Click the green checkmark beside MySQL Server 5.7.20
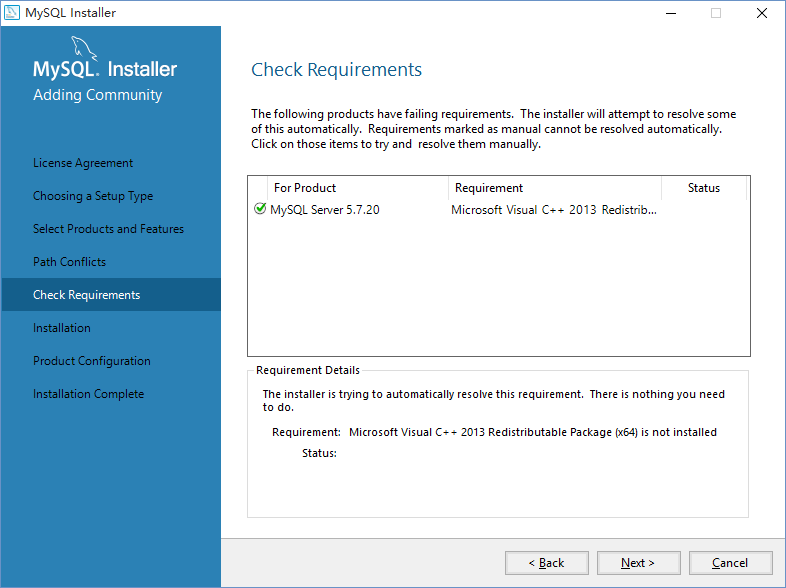 click(x=260, y=210)
